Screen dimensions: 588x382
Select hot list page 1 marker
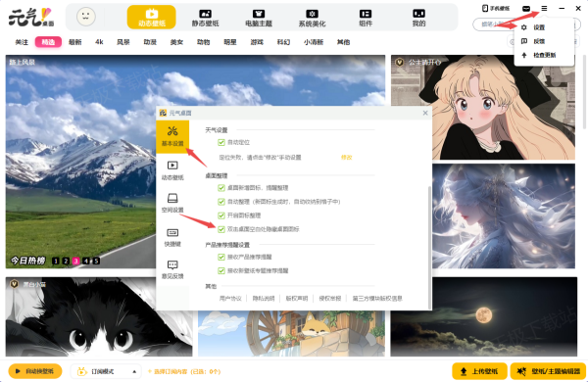coord(56,261)
